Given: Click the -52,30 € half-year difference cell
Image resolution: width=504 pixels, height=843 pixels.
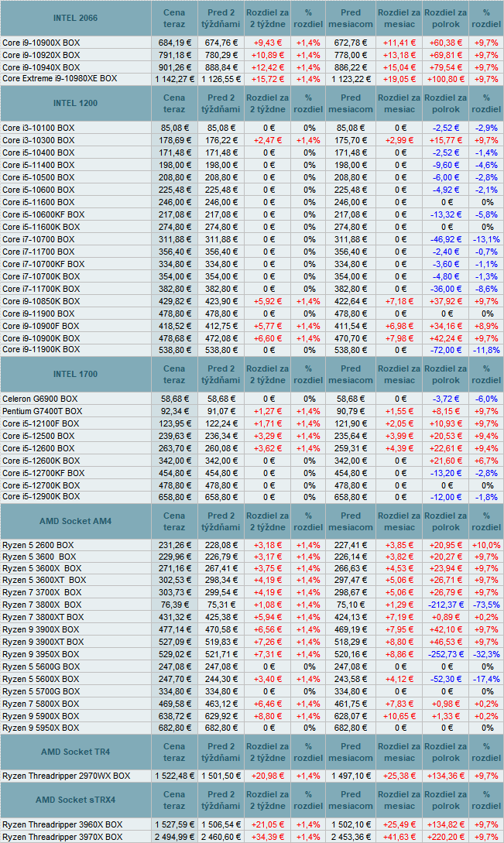Looking at the screenshot, I should [446, 679].
